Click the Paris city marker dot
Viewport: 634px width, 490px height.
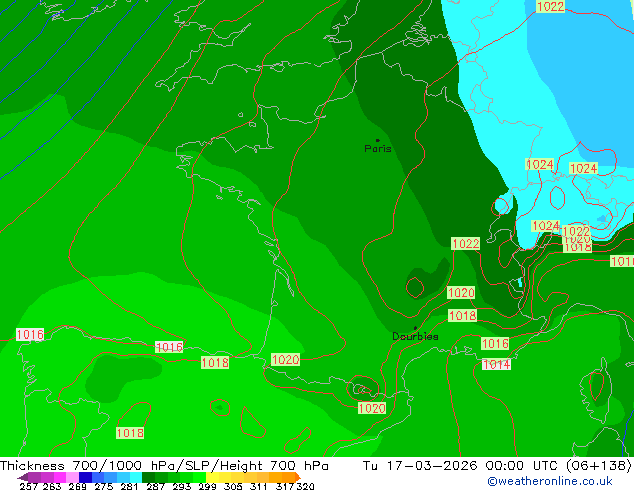pos(378,140)
